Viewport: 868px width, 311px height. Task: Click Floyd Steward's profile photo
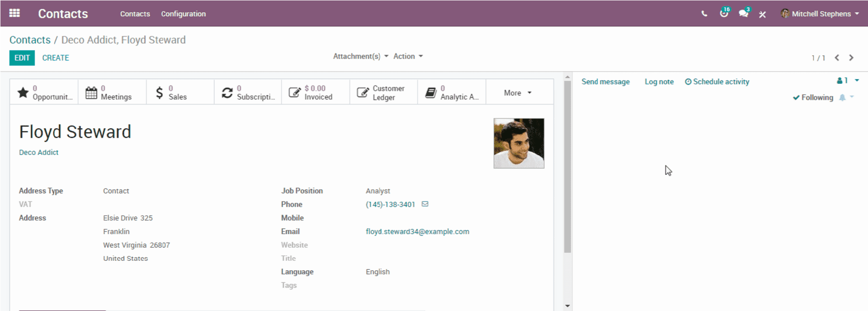tap(519, 144)
